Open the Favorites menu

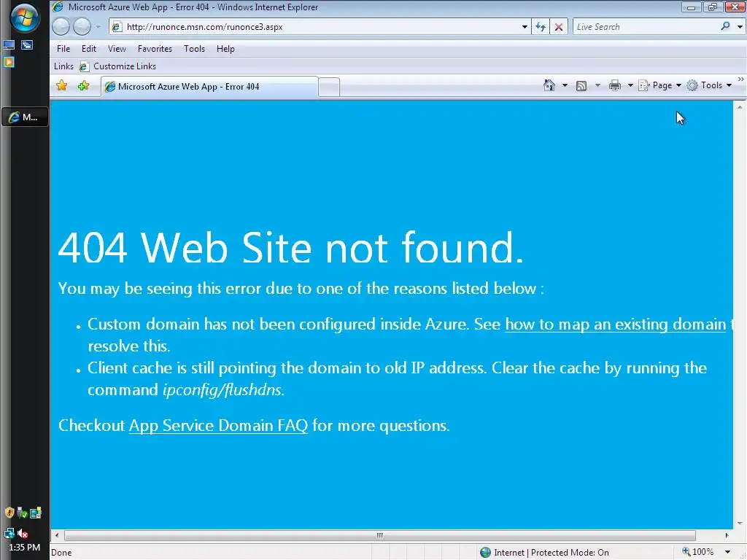pos(155,49)
